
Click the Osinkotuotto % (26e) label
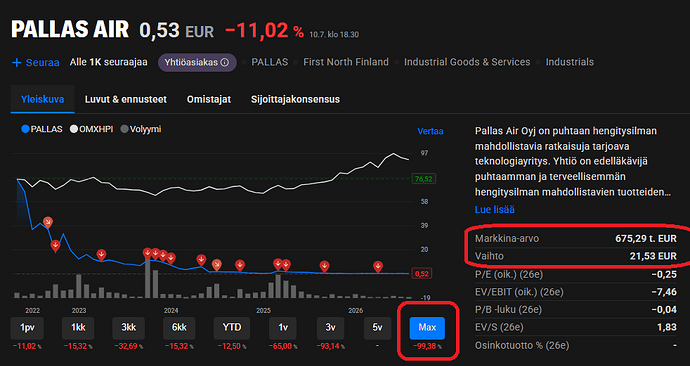pos(522,345)
